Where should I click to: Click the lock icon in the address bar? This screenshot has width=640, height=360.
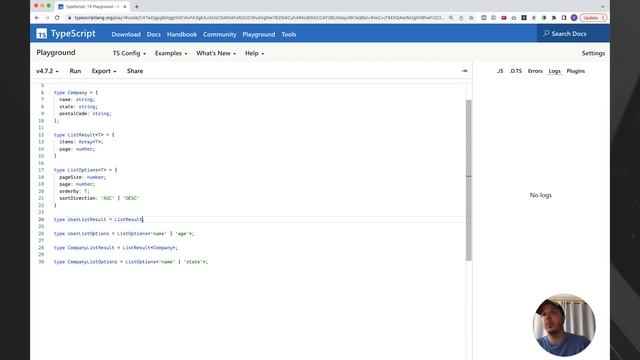[x=69, y=18]
